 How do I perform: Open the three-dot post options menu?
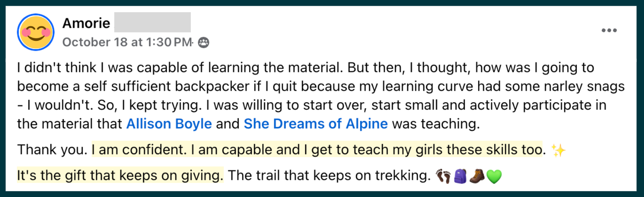coord(609,30)
